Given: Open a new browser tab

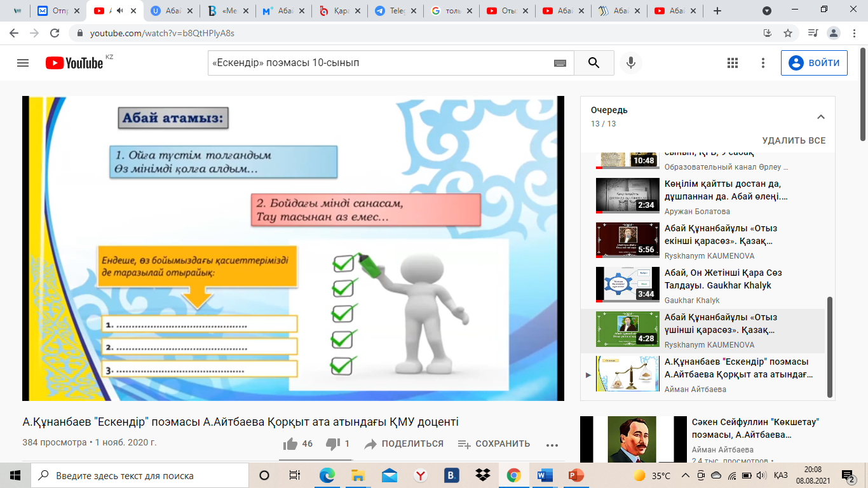Looking at the screenshot, I should pyautogui.click(x=717, y=11).
